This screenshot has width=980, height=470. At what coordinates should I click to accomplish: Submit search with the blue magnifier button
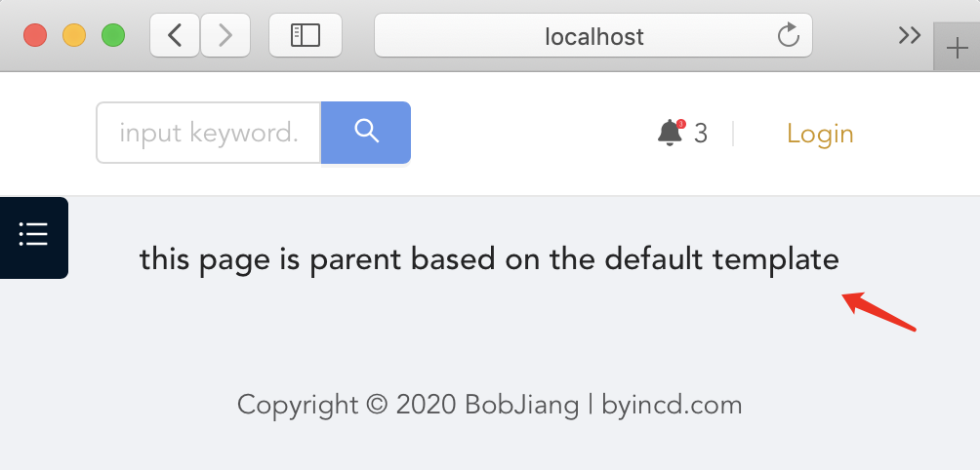[x=366, y=133]
